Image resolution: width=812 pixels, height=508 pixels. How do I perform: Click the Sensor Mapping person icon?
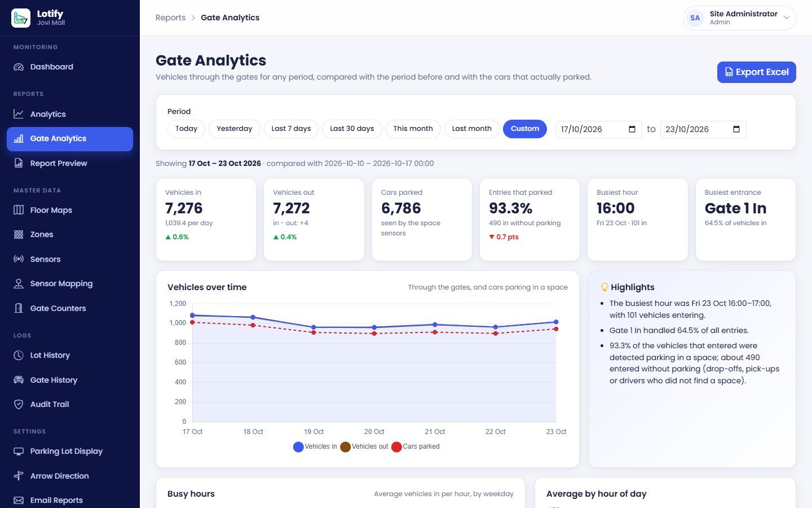tap(19, 283)
